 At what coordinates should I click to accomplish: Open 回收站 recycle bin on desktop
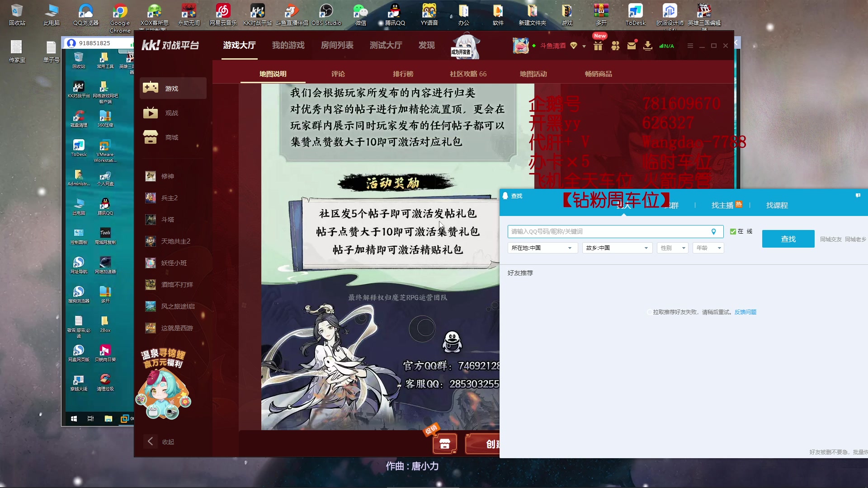17,15
